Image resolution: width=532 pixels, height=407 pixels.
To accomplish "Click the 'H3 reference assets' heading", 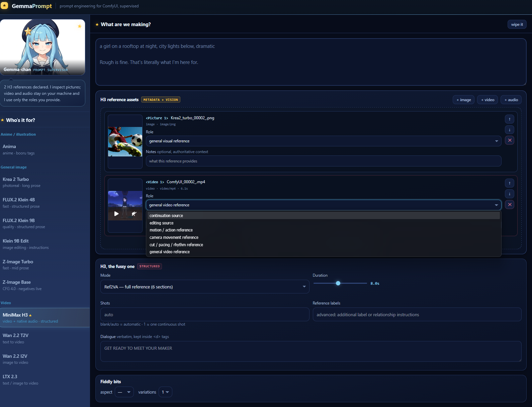I will click(119, 99).
